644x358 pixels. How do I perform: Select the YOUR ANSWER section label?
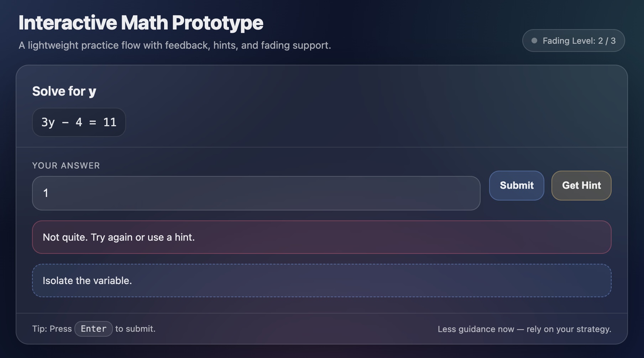point(66,165)
